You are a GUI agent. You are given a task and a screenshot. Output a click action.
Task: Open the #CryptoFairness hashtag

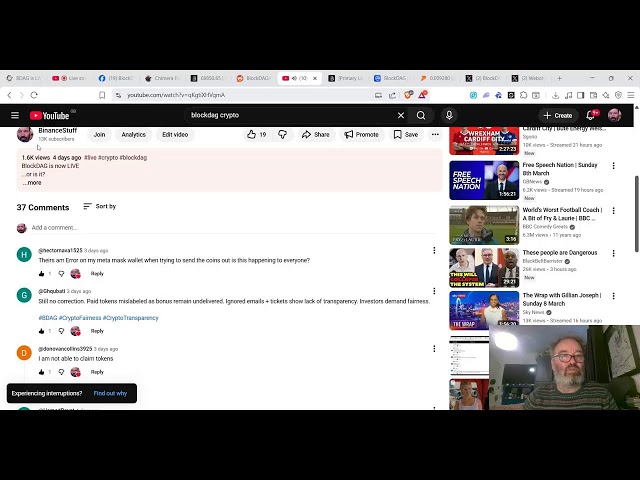point(80,318)
